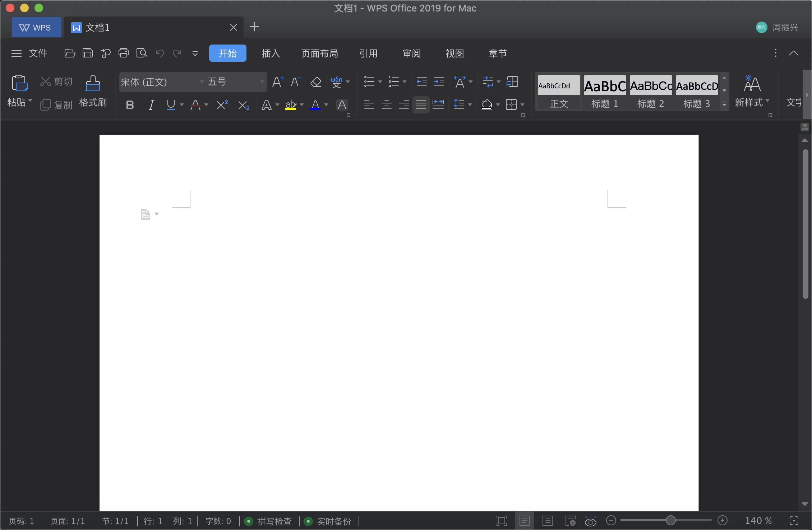Toggle subscript formatting
Viewport: 812px width, 530px height.
(244, 105)
